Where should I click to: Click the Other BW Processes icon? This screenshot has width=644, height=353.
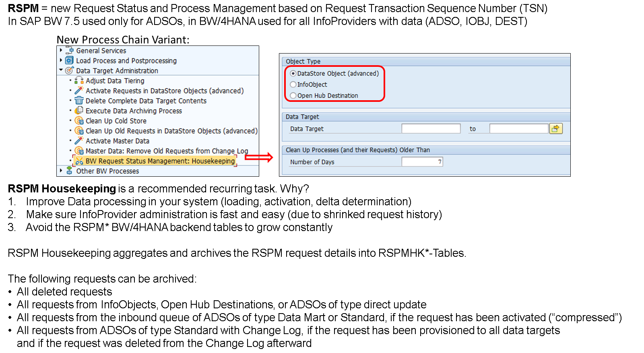coord(69,171)
